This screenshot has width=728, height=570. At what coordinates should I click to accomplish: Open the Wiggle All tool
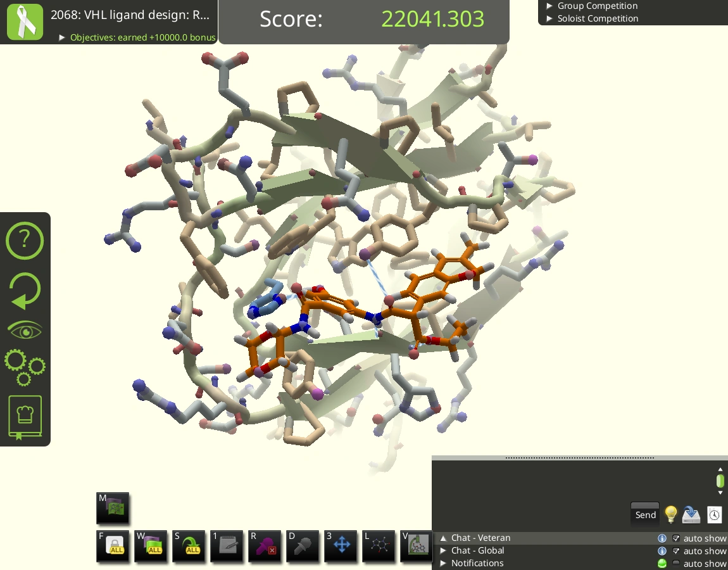coord(151,546)
